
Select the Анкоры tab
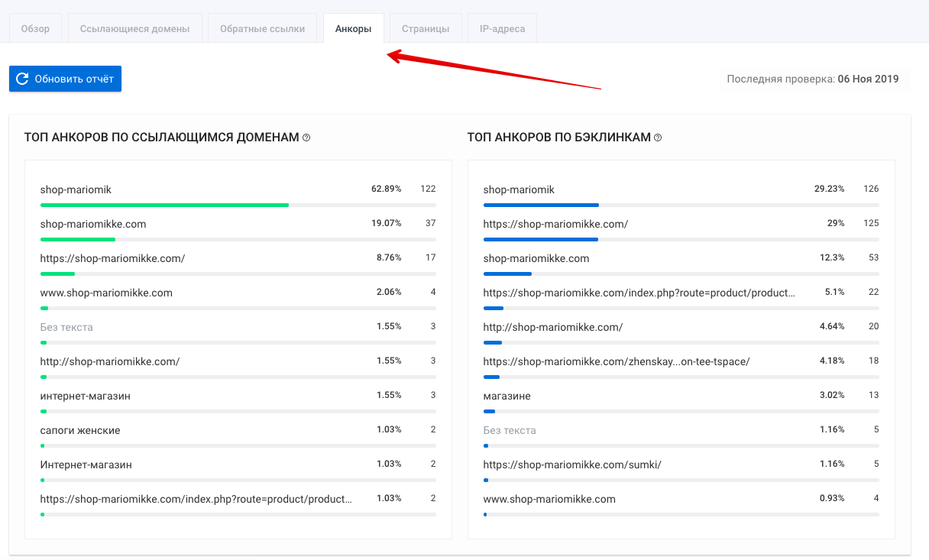(x=353, y=29)
